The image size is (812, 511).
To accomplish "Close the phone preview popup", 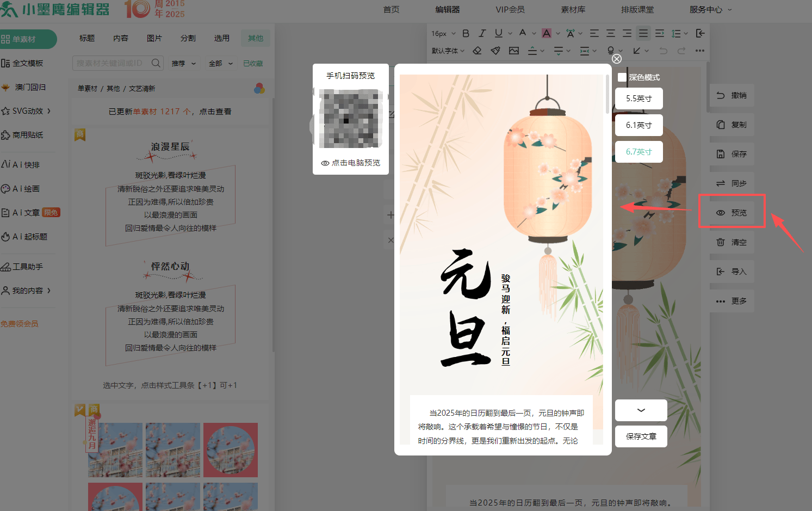I will pos(617,59).
